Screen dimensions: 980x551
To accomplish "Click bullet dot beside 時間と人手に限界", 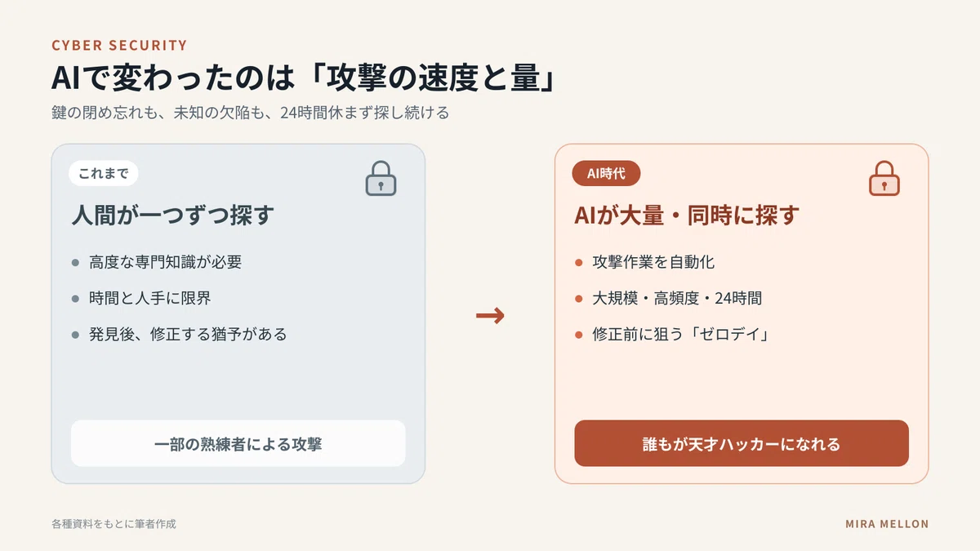I will click(x=75, y=299).
